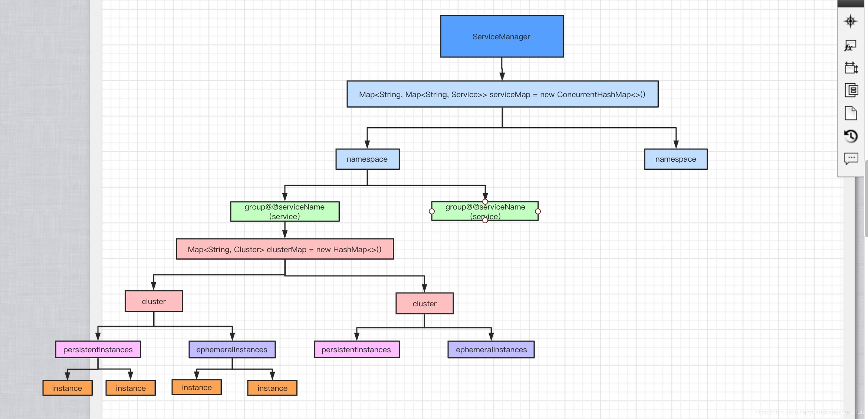Toggle the ephemeralInstances node on right cluster
The width and height of the screenshot is (868, 419).
pyautogui.click(x=491, y=349)
